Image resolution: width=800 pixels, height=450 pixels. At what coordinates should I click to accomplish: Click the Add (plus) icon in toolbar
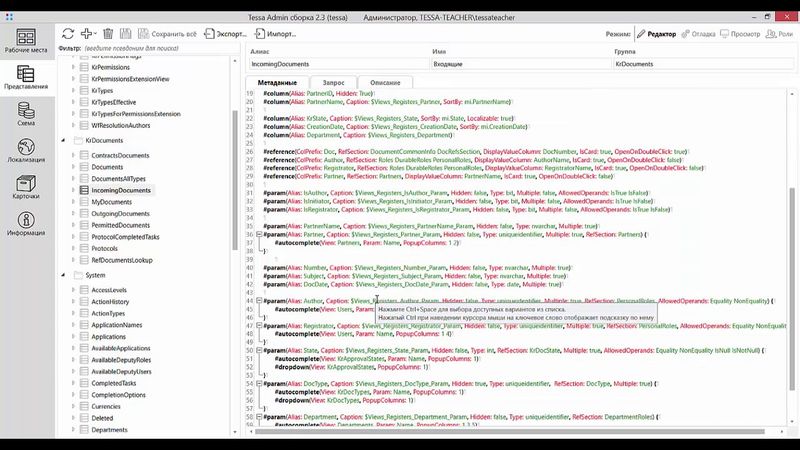coord(87,33)
